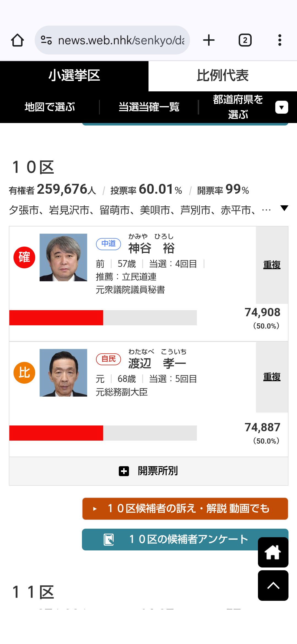Viewport: 297px width, 644px height.
Task: Open site info icon in address bar
Action: click(x=46, y=40)
